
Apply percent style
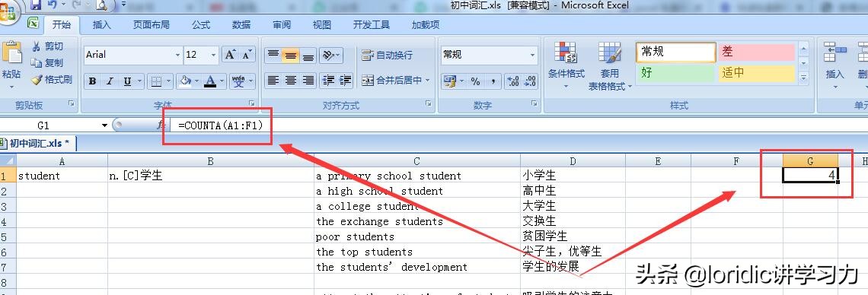475,81
